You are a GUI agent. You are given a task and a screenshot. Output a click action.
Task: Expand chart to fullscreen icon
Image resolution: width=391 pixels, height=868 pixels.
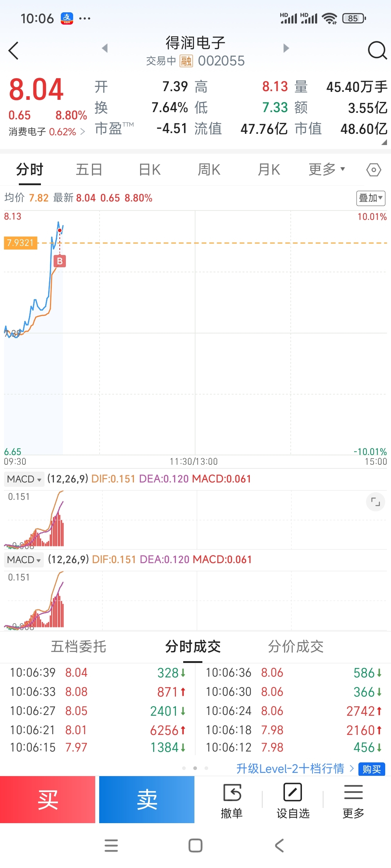click(375, 502)
